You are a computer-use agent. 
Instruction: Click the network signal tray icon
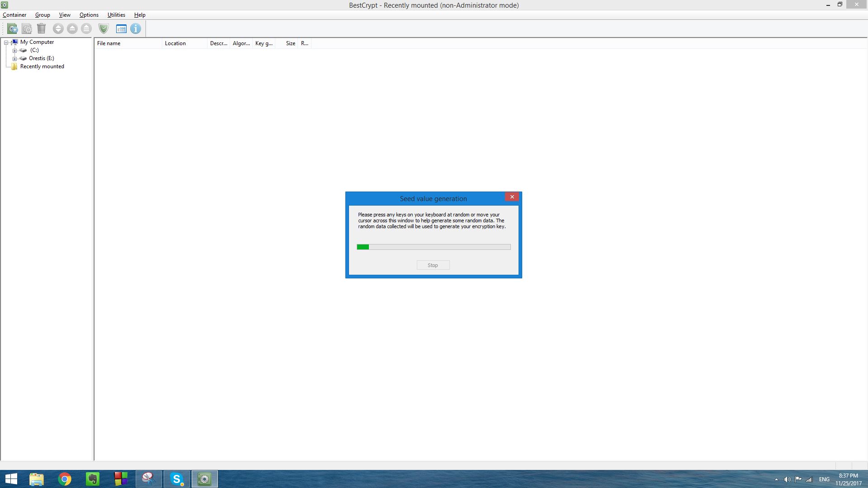click(809, 479)
